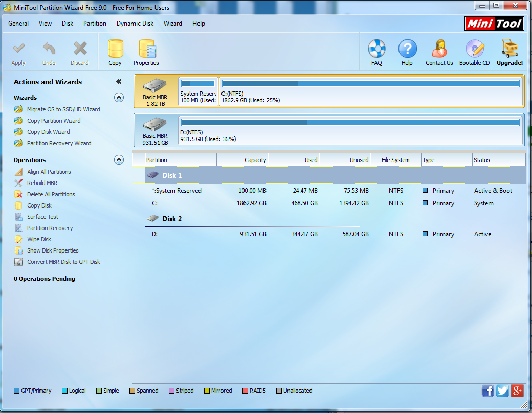Select the *:System Reserved partition row

[335, 191]
